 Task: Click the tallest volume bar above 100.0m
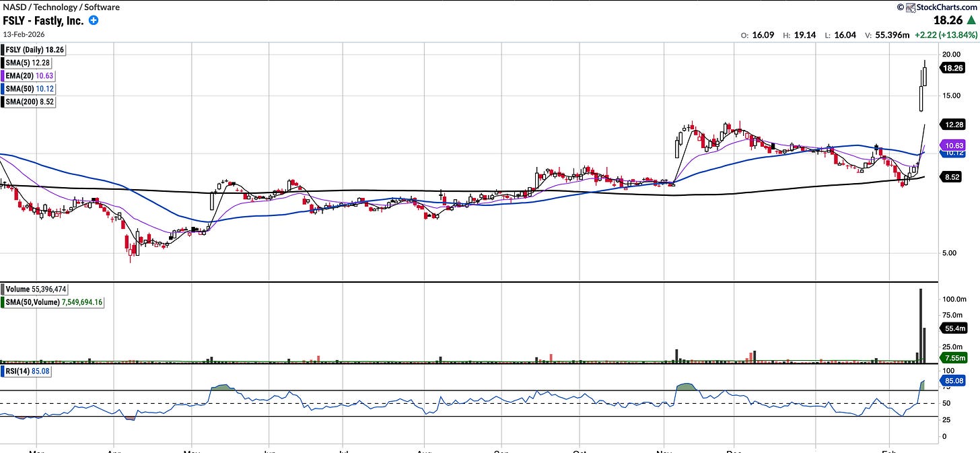[920, 326]
